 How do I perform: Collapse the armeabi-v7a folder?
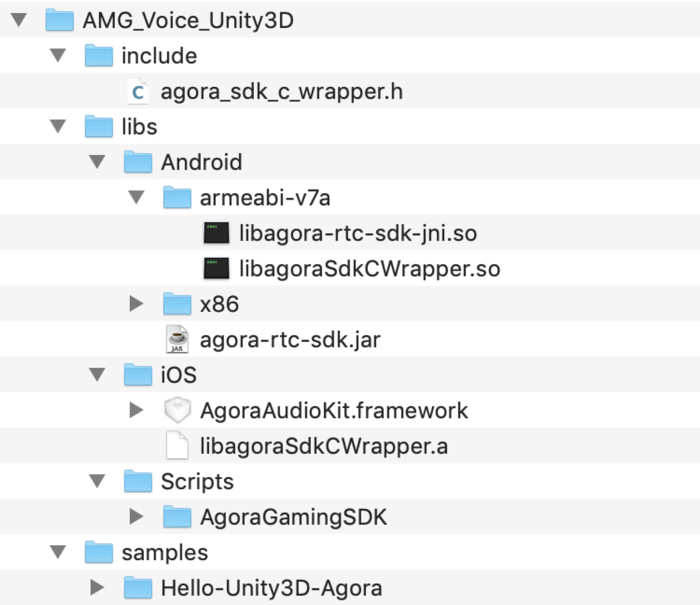click(136, 197)
